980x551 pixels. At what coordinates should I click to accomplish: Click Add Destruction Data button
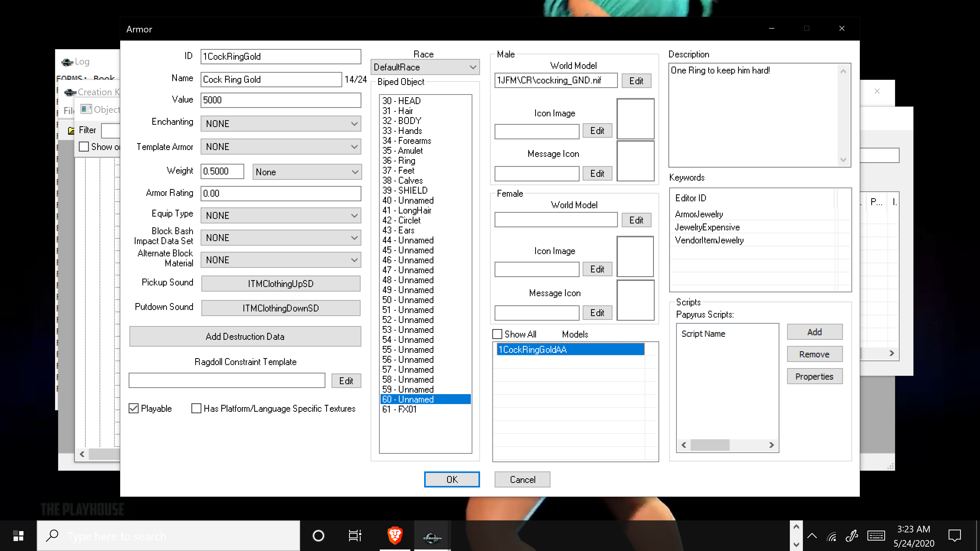[245, 336]
